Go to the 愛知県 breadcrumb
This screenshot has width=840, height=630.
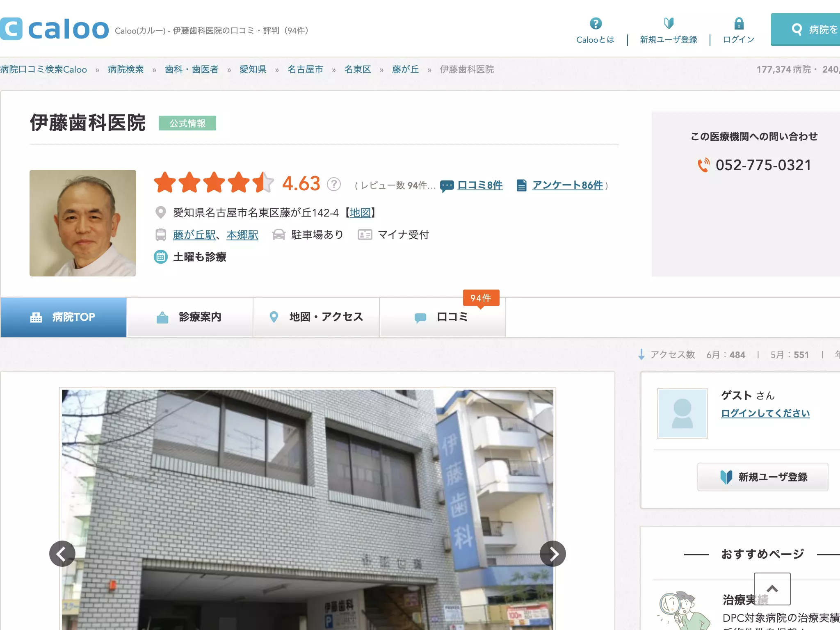[x=253, y=69]
